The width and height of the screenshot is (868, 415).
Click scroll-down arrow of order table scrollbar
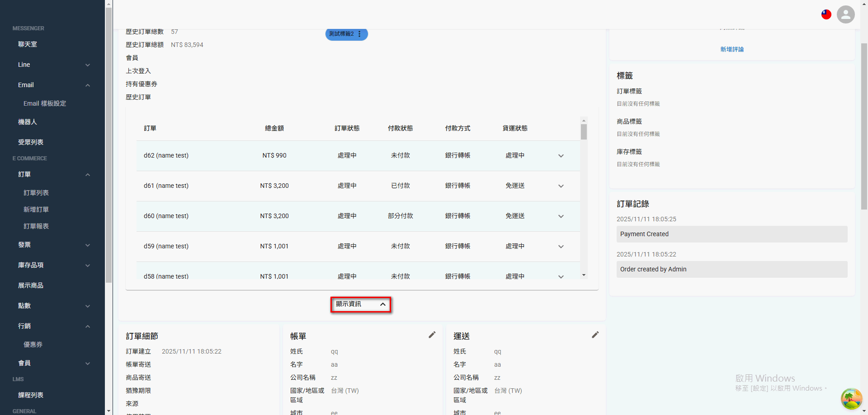pyautogui.click(x=584, y=275)
